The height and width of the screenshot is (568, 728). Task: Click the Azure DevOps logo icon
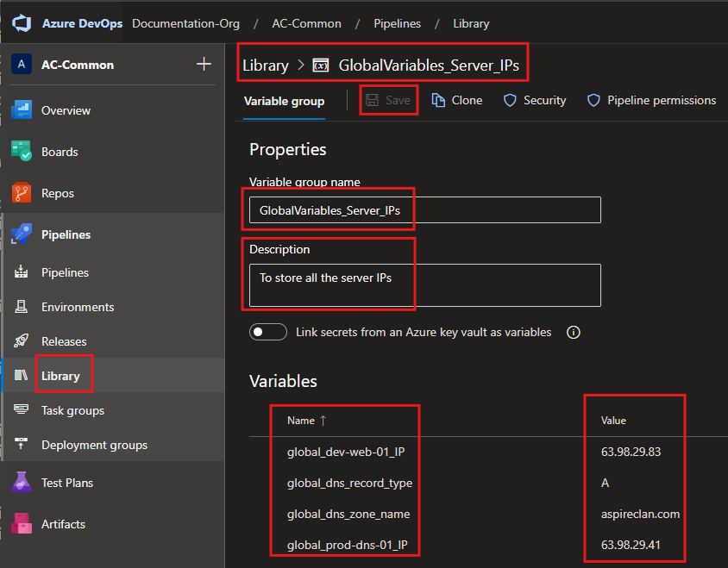point(22,23)
